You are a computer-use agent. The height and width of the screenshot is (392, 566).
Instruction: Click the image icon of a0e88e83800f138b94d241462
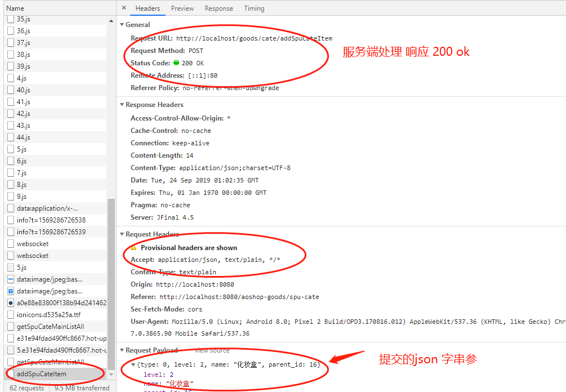point(11,303)
